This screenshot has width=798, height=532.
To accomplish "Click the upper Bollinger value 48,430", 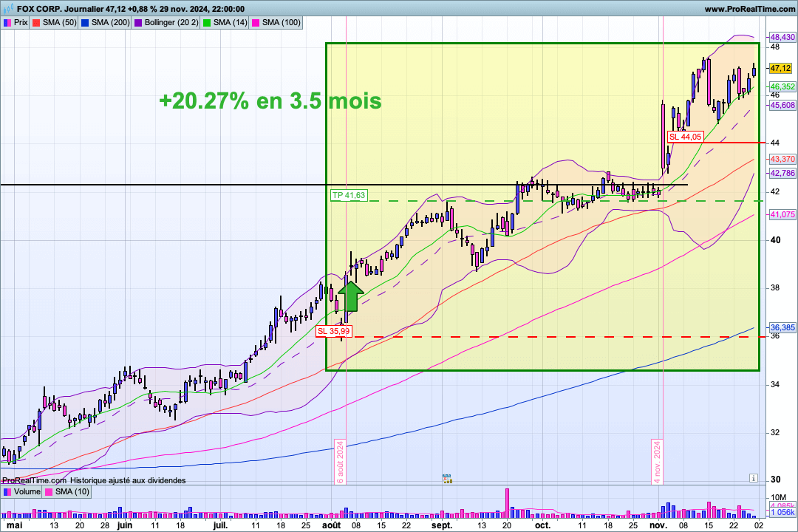I will (782, 37).
